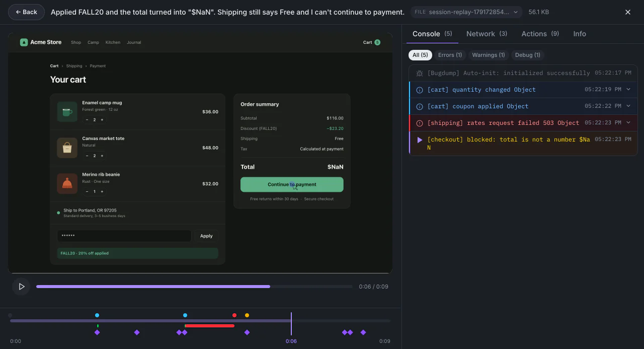Image resolution: width=644 pixels, height=349 pixels.
Task: Expand the rates request failed log entry
Action: (628, 123)
